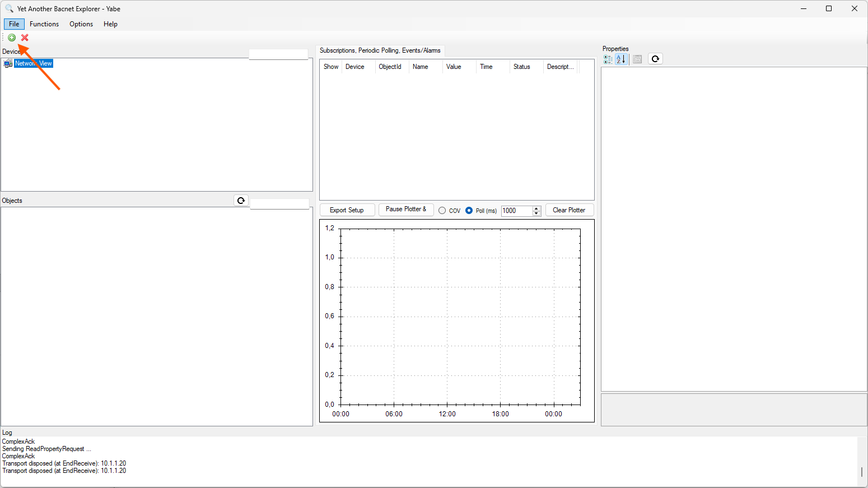The width and height of the screenshot is (868, 488).
Task: Click the poll interval field showing 1000
Action: coord(516,211)
